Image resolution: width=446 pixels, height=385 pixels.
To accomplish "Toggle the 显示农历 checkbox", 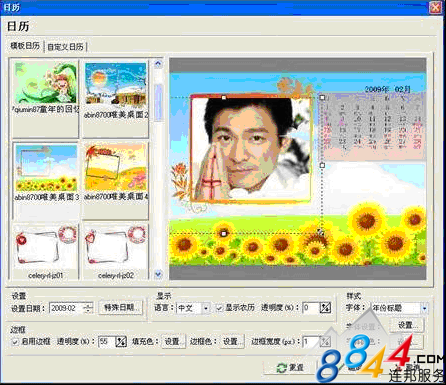I will tap(219, 308).
